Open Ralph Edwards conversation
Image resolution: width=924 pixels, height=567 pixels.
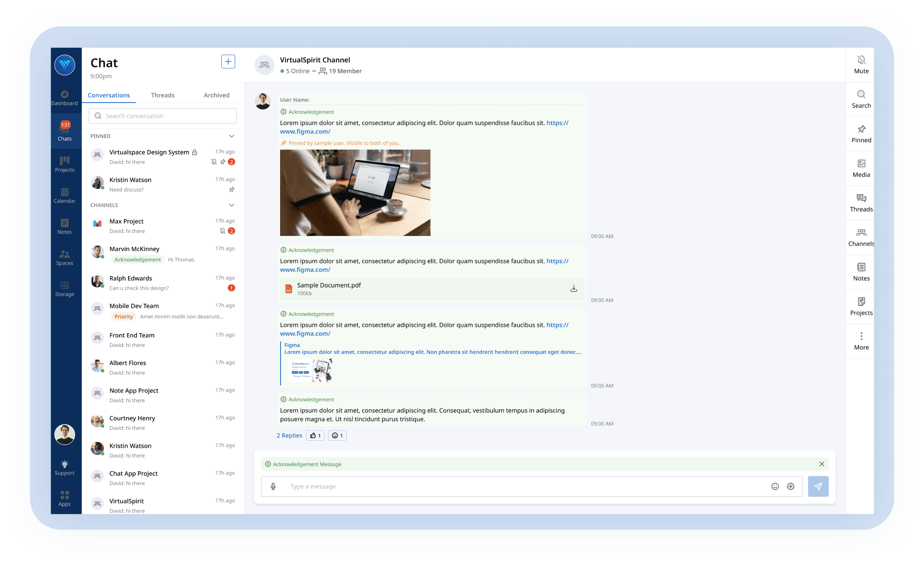pyautogui.click(x=163, y=282)
